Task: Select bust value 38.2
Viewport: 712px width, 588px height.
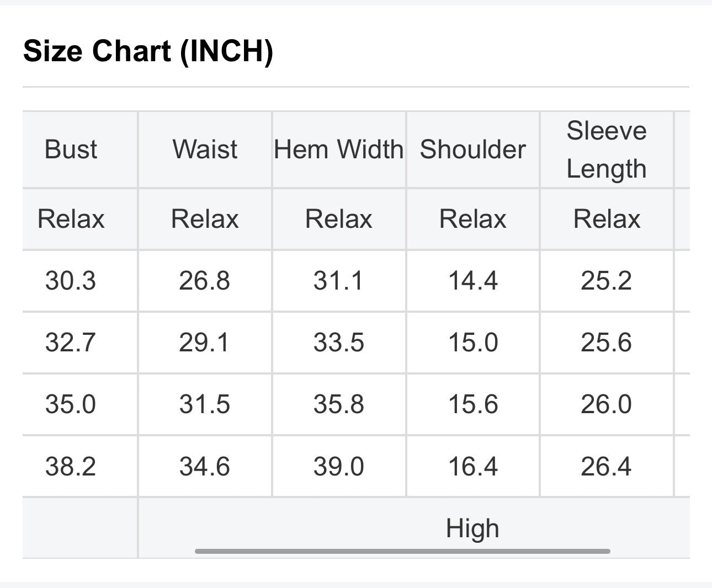Action: tap(71, 467)
